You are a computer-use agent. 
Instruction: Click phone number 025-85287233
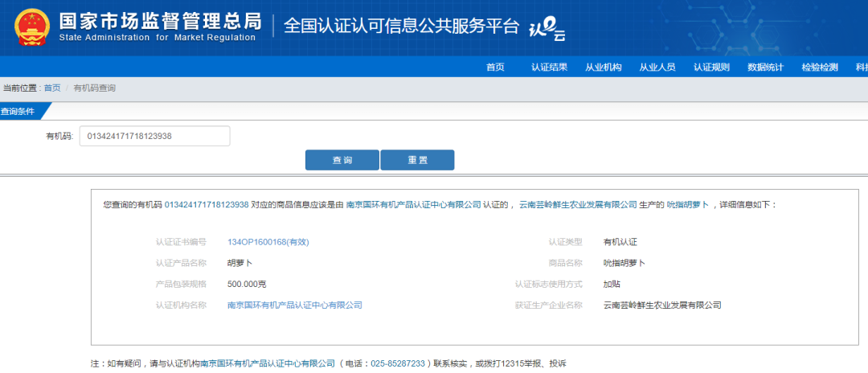(x=398, y=363)
